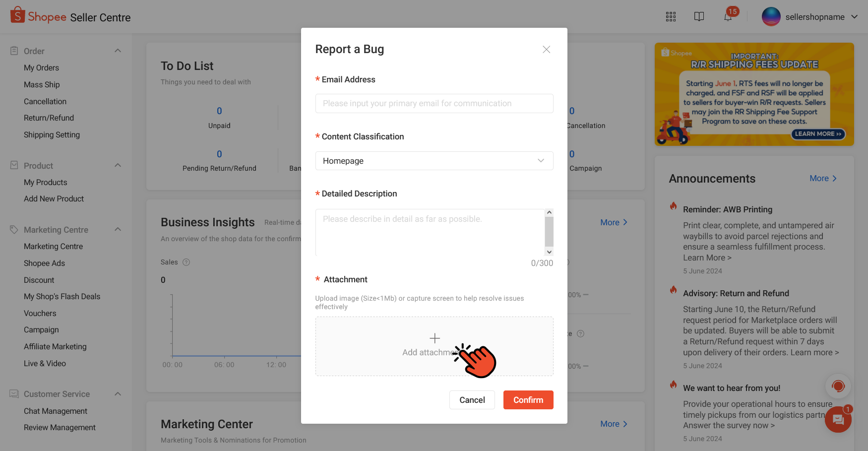The image size is (868, 451).
Task: Click the sellershopname profile avatar
Action: point(771,17)
